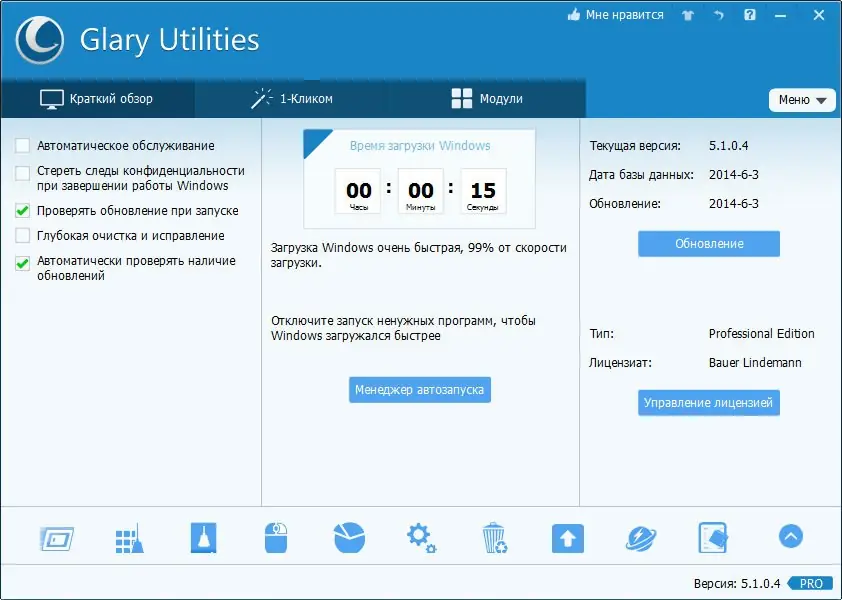
Task: Toggle 'Стереть следы конфиденциальности' checkbox
Action: click(23, 173)
